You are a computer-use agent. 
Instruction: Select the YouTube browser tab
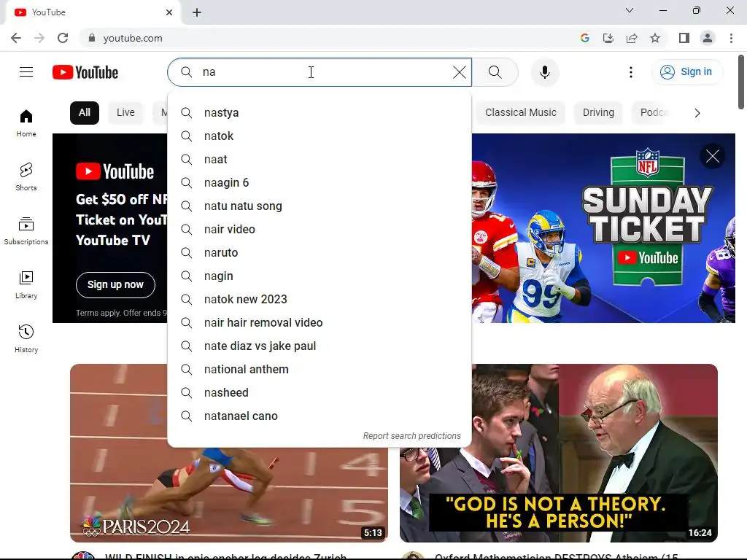93,12
